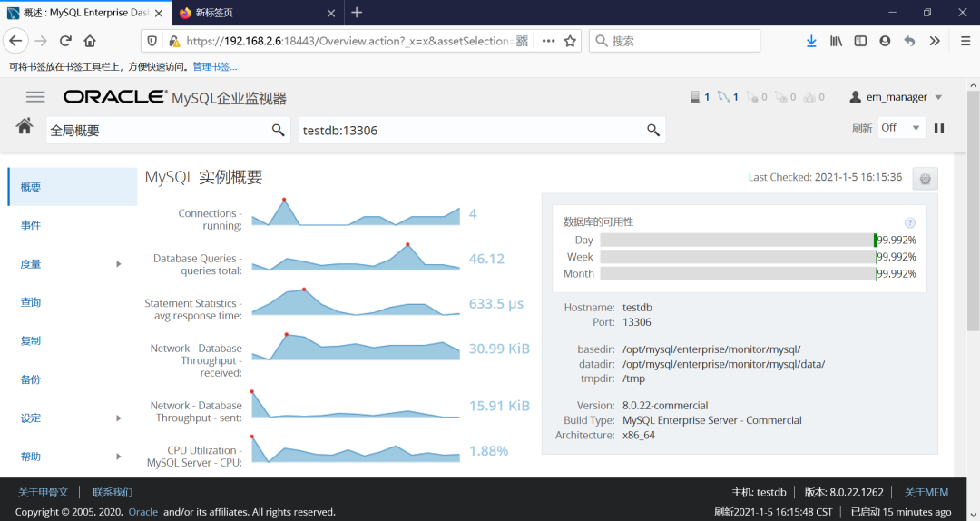Expand the 帮助 submenu arrow

coord(118,457)
